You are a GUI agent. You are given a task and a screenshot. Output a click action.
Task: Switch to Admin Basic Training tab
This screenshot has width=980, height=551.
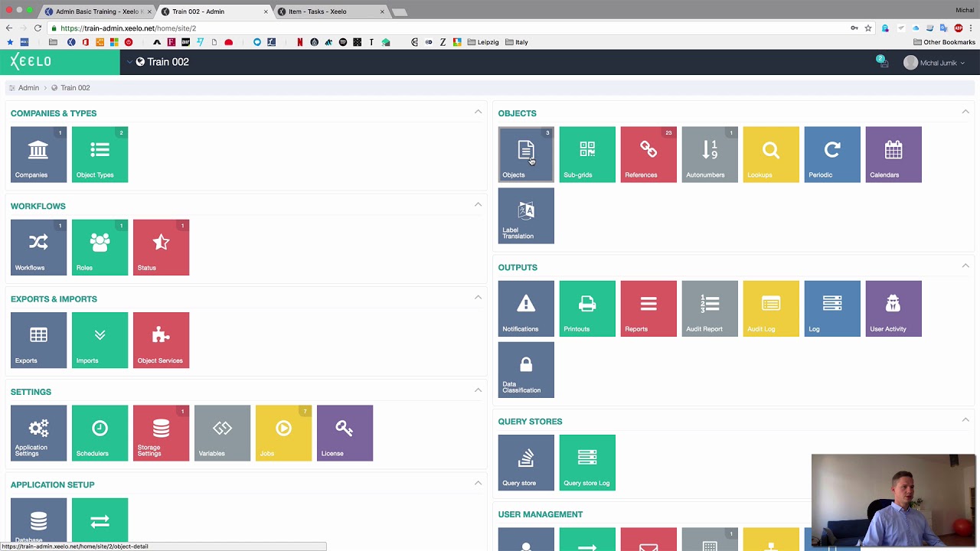pyautogui.click(x=97, y=11)
